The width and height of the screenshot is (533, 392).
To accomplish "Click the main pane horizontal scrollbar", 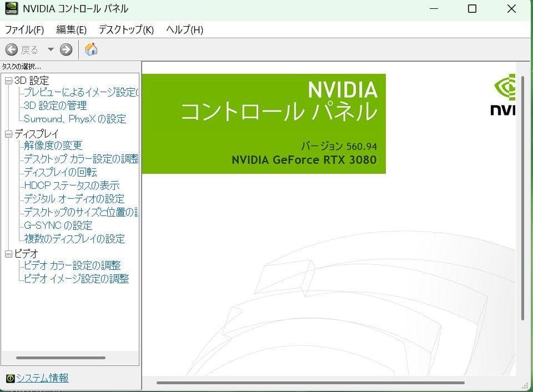I will pos(310,383).
